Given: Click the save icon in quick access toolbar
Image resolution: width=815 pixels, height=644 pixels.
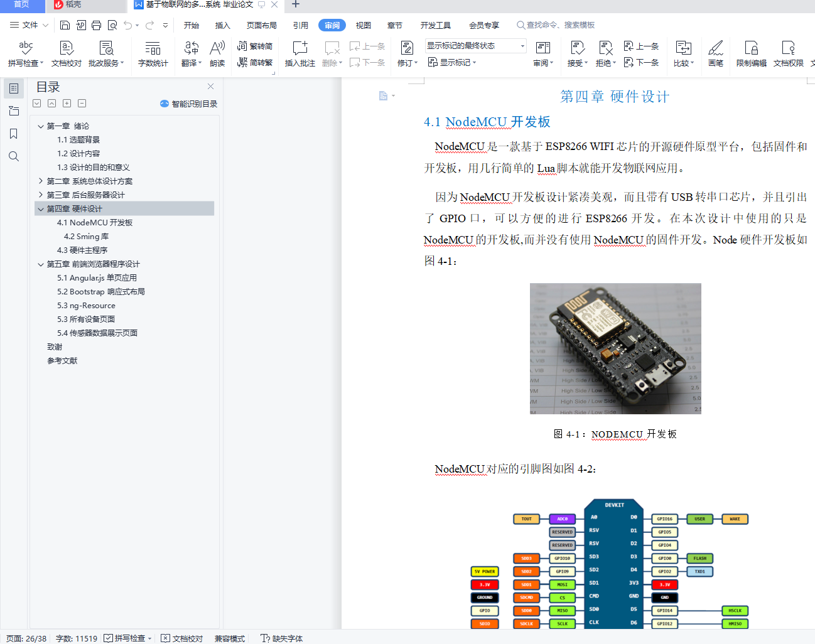Looking at the screenshot, I should tap(65, 25).
